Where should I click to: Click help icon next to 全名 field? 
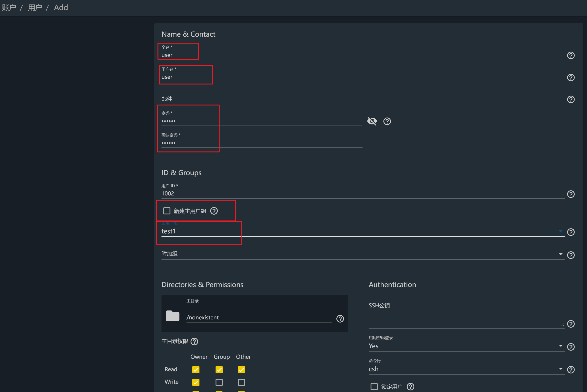pos(570,55)
